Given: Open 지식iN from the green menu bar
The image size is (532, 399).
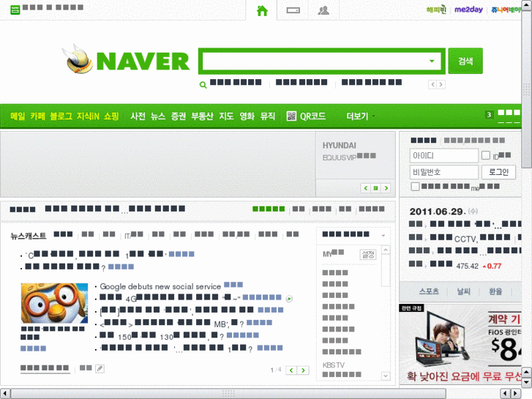Looking at the screenshot, I should [88, 116].
